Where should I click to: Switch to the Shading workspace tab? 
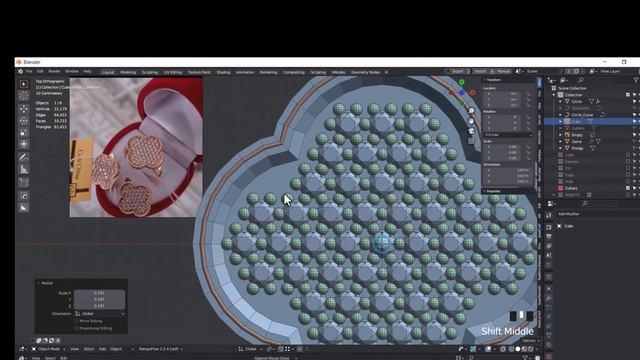click(223, 72)
